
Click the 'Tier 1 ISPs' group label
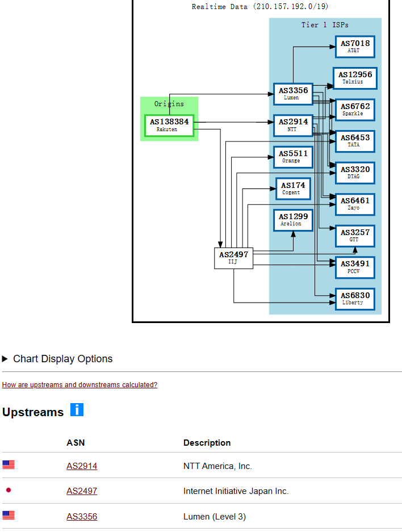coord(325,25)
